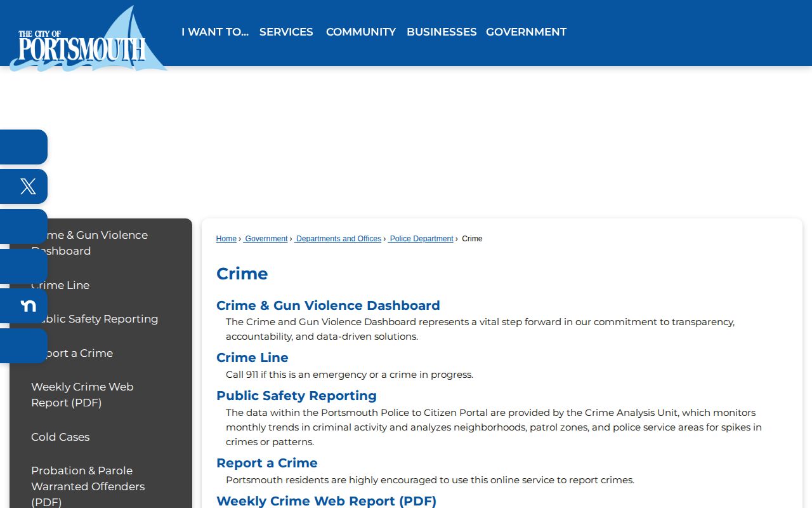Click the 'Crime' text ending the breadcrumb
812x508 pixels.
pyautogui.click(x=472, y=239)
